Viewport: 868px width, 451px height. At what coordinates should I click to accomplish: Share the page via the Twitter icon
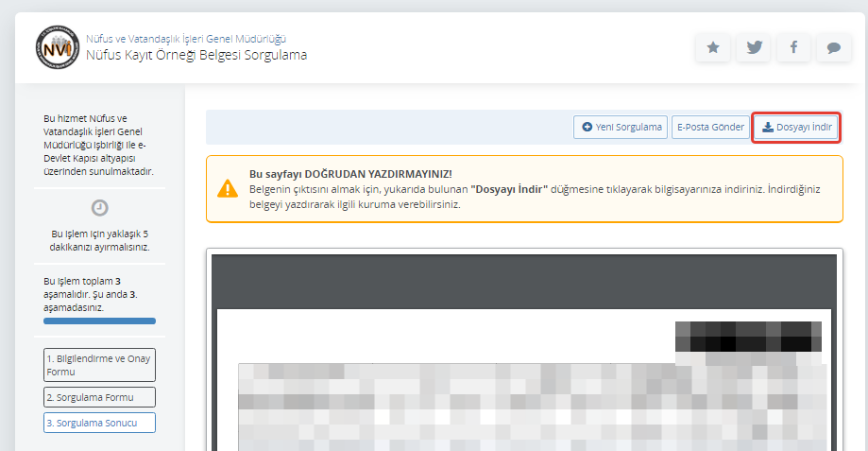click(x=754, y=48)
